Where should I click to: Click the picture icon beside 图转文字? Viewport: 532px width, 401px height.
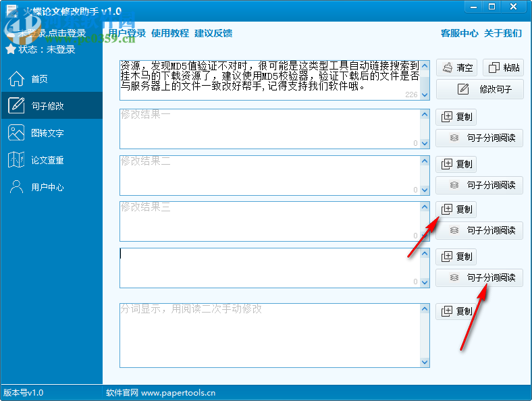coord(16,132)
